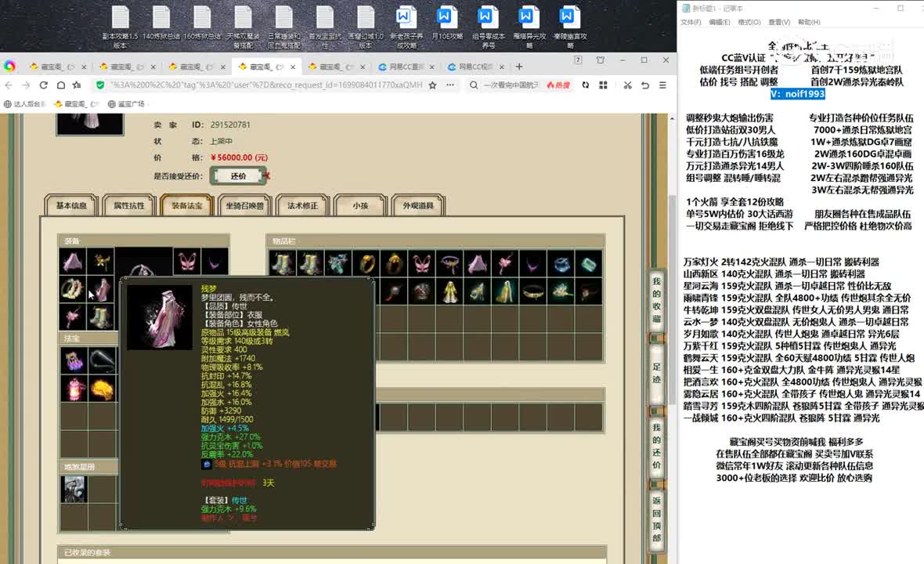Select blue crystal ring in 物品栏
The width and height of the screenshot is (924, 564).
pos(561,263)
